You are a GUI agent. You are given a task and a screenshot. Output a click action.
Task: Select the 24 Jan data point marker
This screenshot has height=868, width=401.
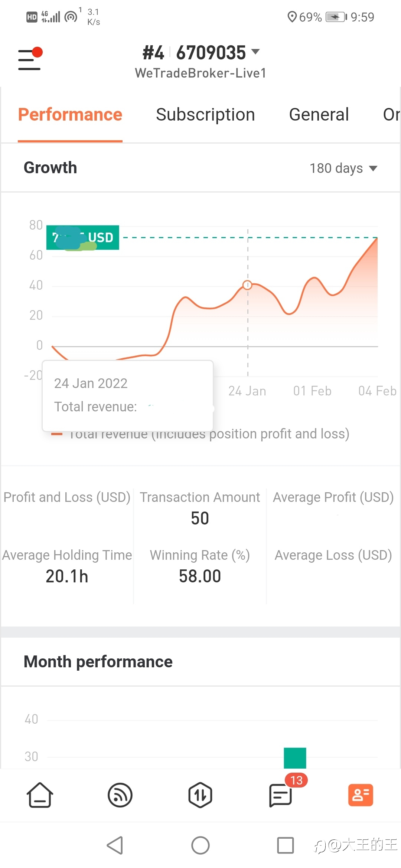pyautogui.click(x=247, y=285)
